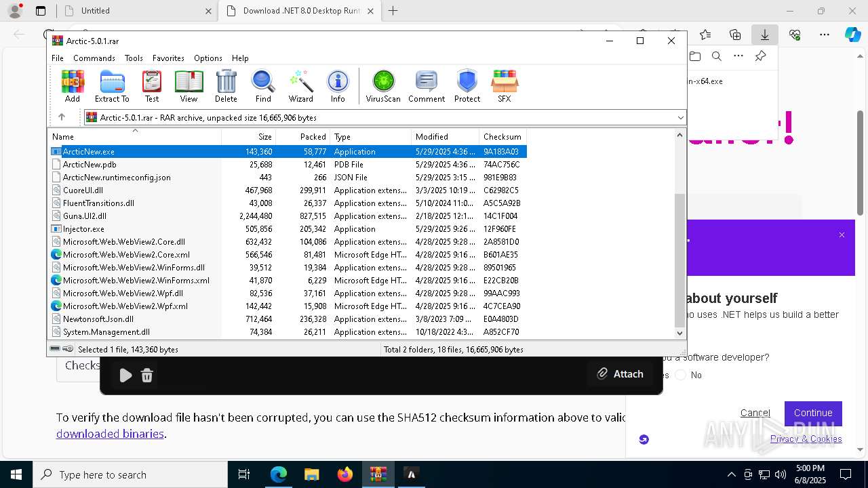Sort files by Size column header
868x488 pixels.
[x=249, y=136]
